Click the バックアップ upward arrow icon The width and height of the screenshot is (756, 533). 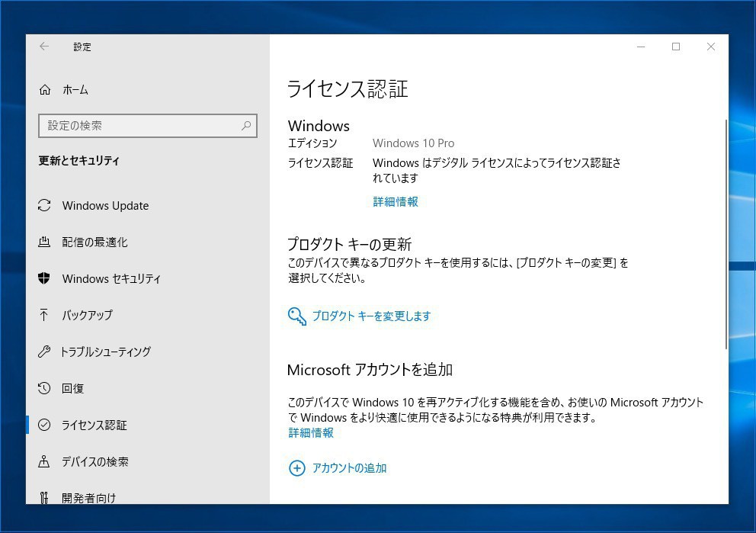pos(44,315)
